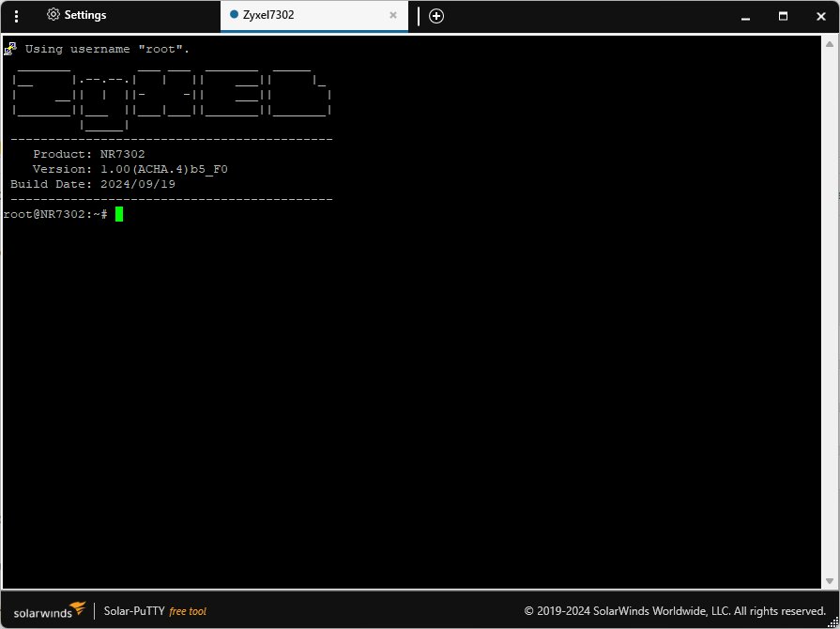Switch to the Settings tab
Image resolution: width=840 pixels, height=629 pixels.
pyautogui.click(x=84, y=15)
